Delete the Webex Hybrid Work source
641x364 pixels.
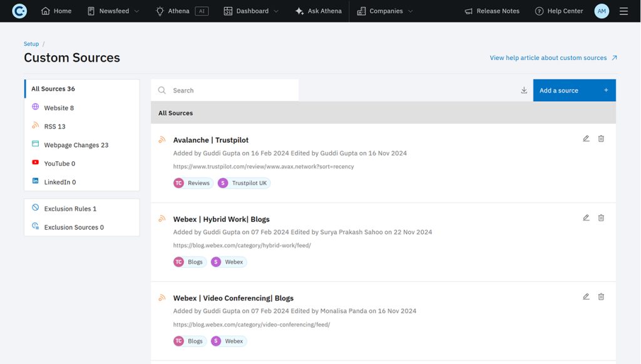(x=601, y=217)
